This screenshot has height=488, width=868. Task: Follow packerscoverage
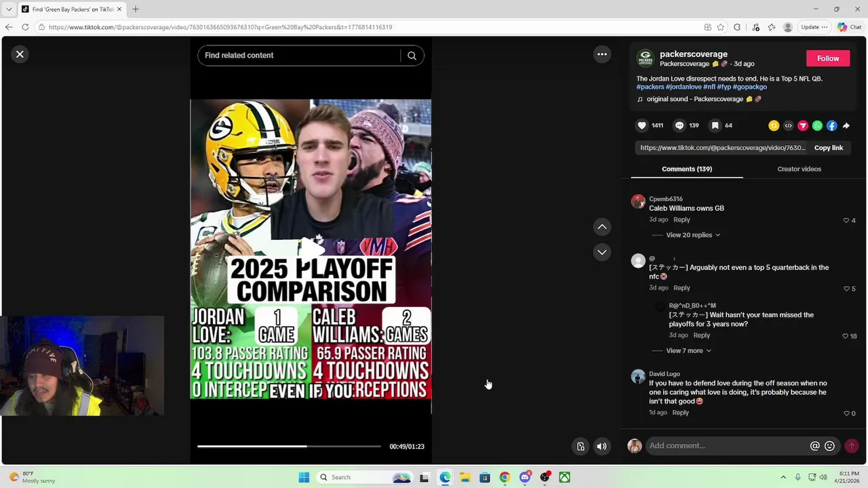[x=828, y=58]
